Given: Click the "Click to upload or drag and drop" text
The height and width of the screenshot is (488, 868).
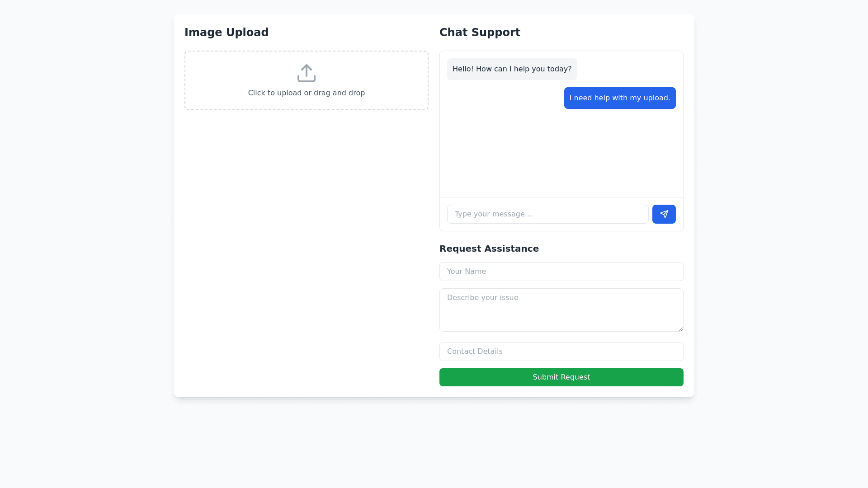Looking at the screenshot, I should click(x=307, y=93).
